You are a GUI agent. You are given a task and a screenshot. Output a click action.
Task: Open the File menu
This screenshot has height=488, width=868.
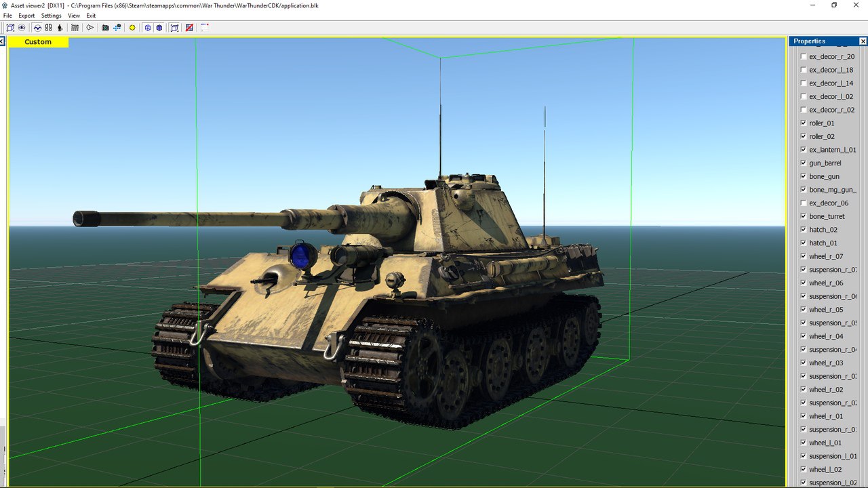point(7,16)
